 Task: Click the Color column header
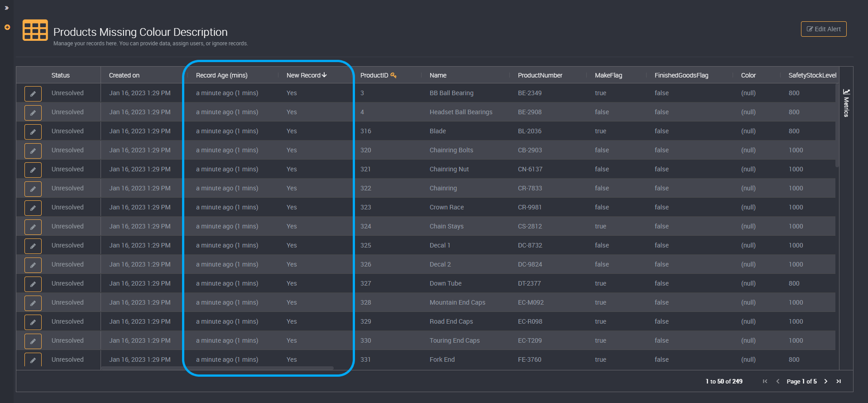748,75
